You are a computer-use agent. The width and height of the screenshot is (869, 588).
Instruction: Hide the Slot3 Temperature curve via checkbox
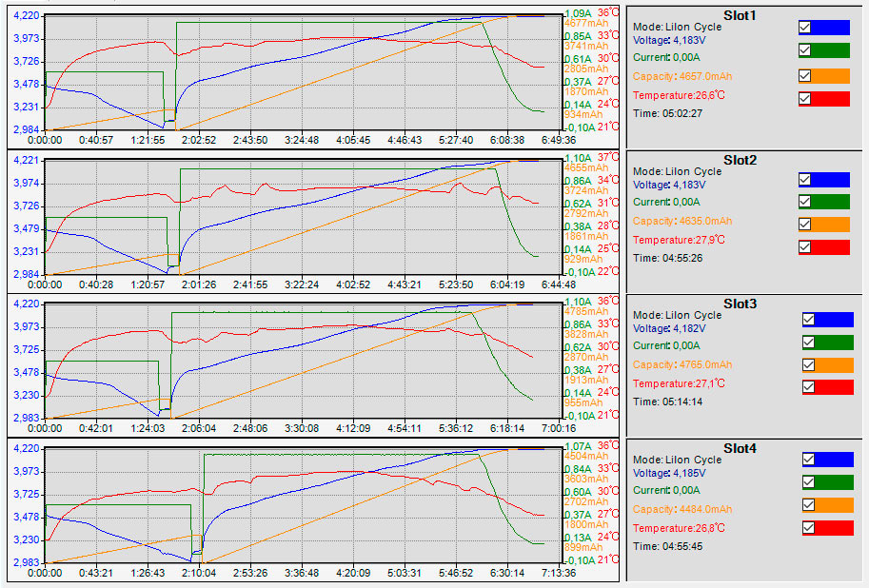click(808, 386)
